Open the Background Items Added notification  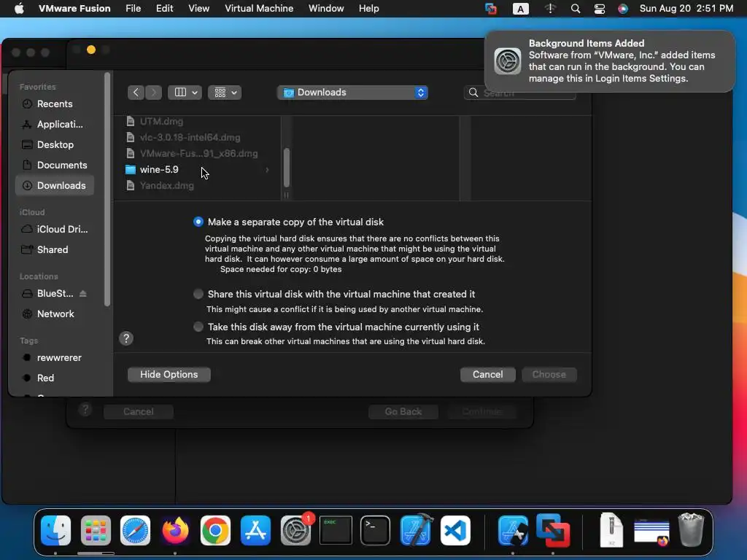[609, 61]
